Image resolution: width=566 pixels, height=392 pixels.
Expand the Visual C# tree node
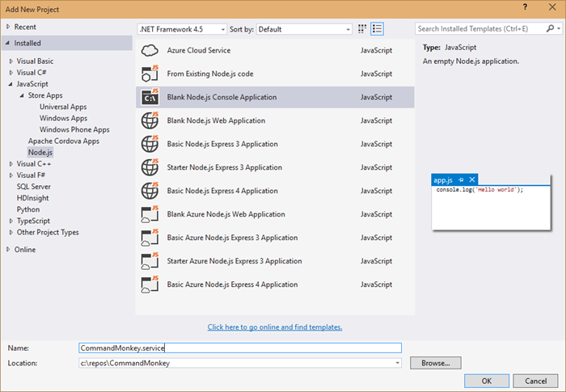coord(11,73)
